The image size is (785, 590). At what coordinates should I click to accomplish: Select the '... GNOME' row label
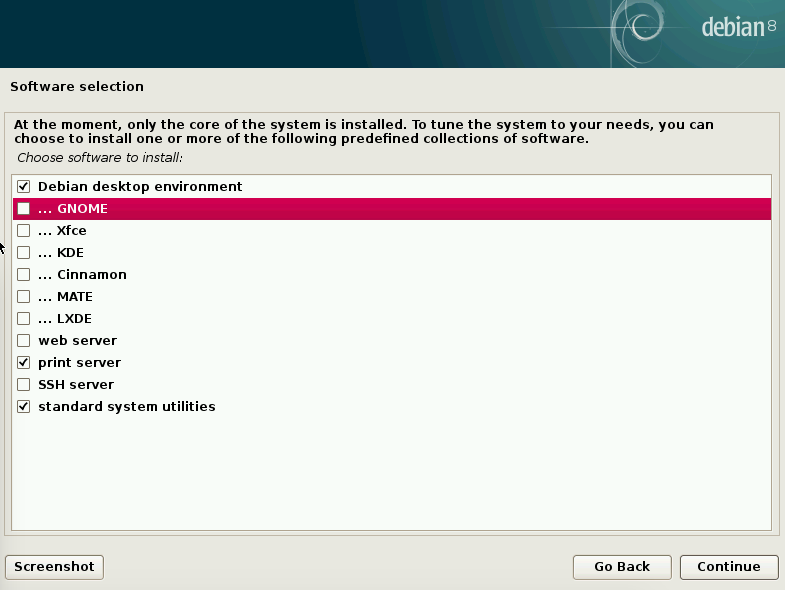tap(73, 209)
